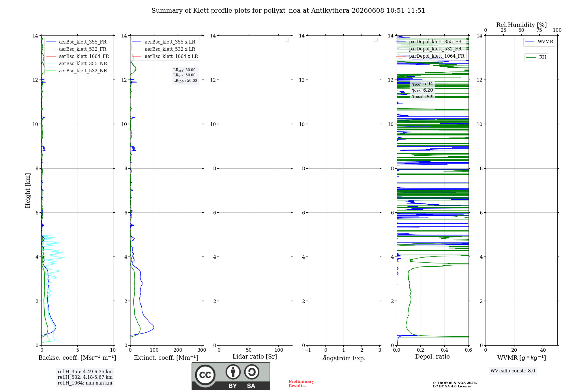Click the ref.H_532: 4.18-5.67 km text
577x392 pixels.
pos(85,377)
